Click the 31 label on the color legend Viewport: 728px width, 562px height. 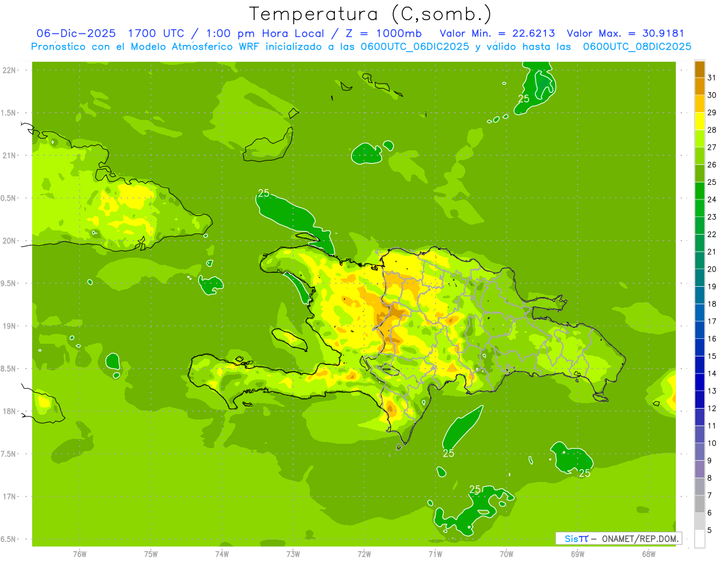[x=712, y=78]
